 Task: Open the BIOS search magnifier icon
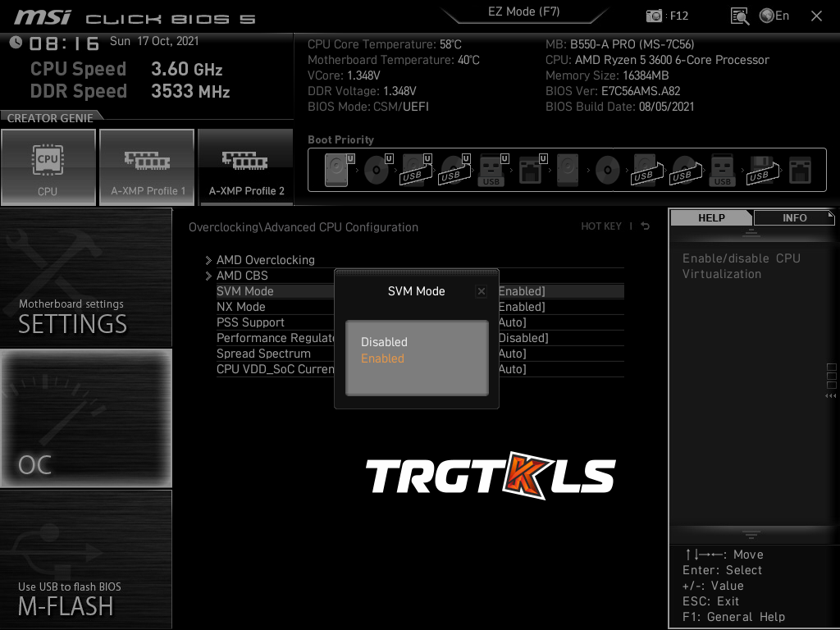[739, 16]
